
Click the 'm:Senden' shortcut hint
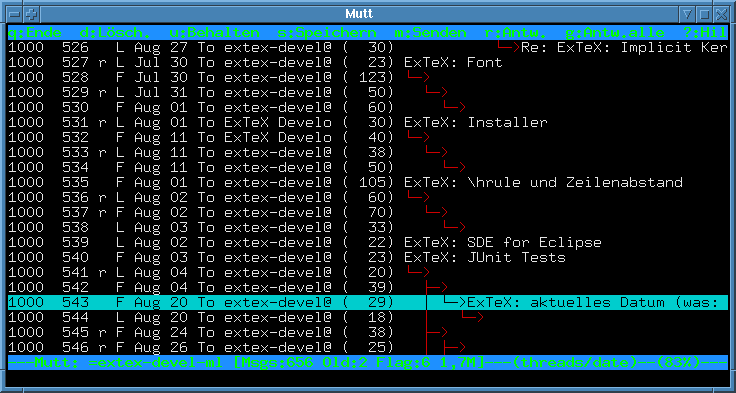click(x=430, y=32)
